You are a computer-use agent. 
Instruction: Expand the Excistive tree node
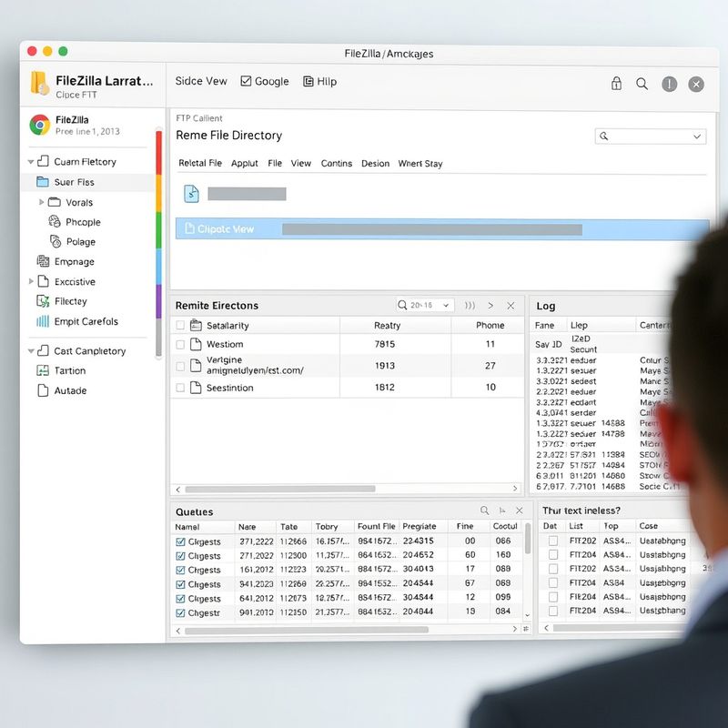31,281
